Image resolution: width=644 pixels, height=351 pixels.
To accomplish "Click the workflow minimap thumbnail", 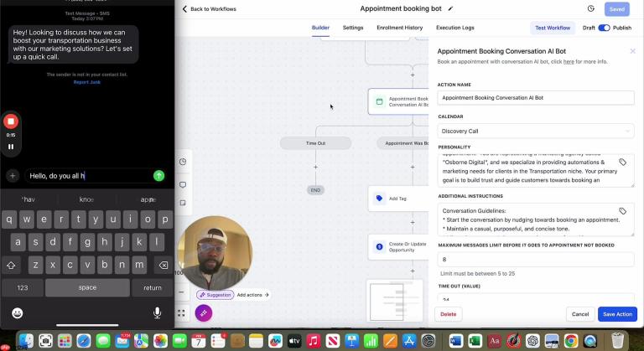I will (x=395, y=302).
